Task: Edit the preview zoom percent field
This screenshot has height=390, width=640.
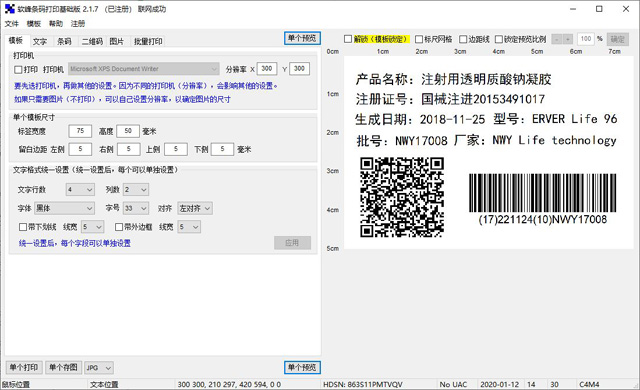Action: click(586, 39)
